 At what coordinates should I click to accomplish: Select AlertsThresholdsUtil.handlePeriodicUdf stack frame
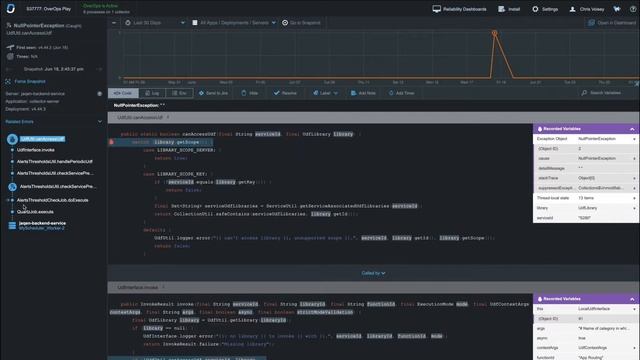click(55, 162)
